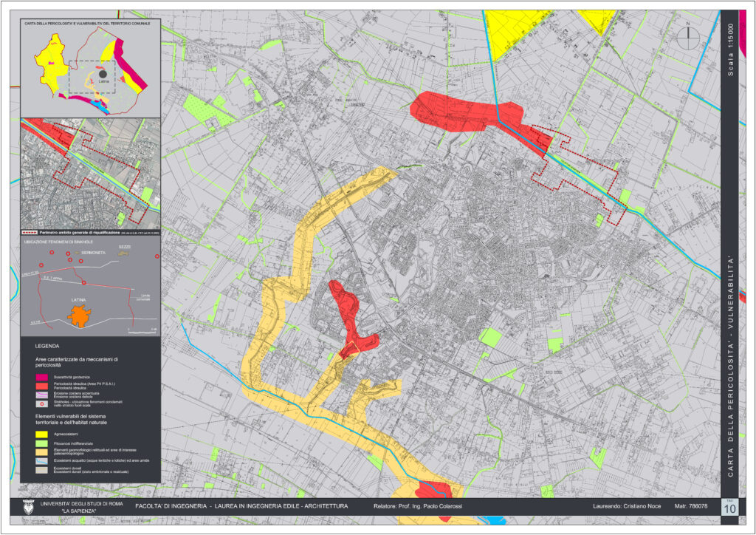Image resolution: width=756 pixels, height=535 pixels.
Task: Select beige Ecosistemi dunali legend swatch
Action: pos(41,470)
